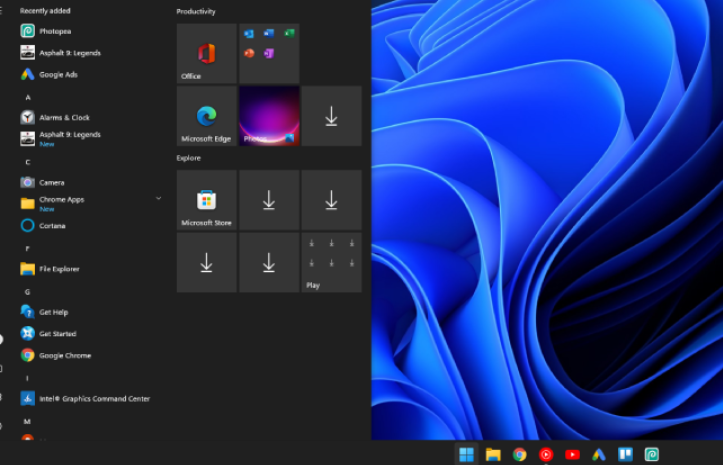Click the Recently added heading
The width and height of the screenshot is (723, 465).
click(45, 11)
